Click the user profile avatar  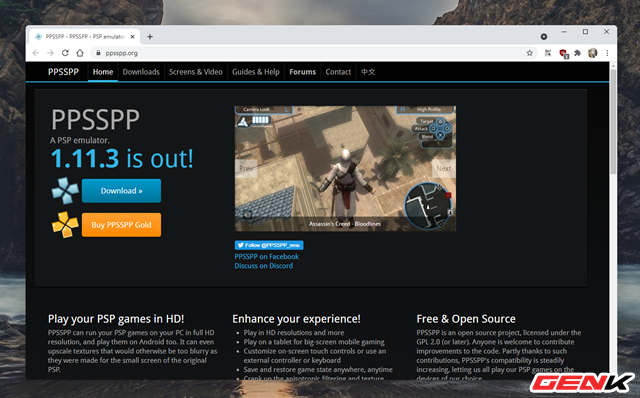click(x=592, y=53)
